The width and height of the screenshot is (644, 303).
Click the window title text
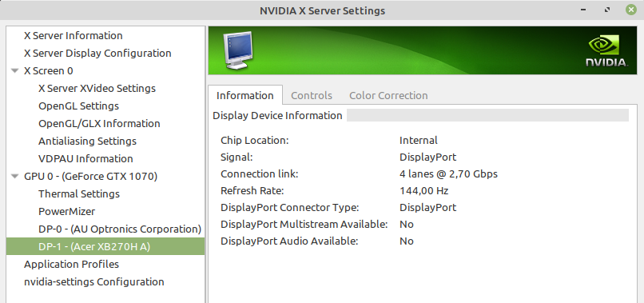322,10
